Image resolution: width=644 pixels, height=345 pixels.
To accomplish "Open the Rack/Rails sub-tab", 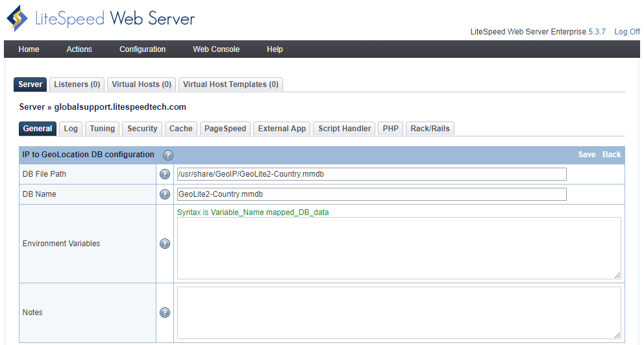I will tap(430, 129).
